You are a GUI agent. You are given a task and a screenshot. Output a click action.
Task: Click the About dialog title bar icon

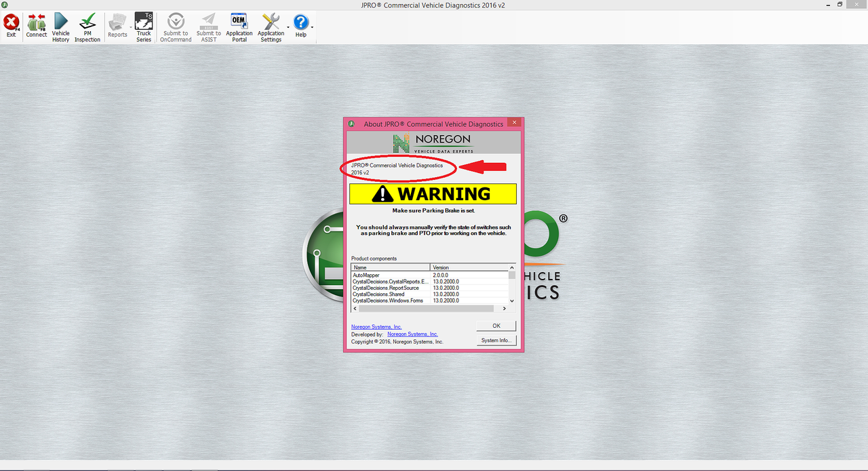(x=352, y=124)
